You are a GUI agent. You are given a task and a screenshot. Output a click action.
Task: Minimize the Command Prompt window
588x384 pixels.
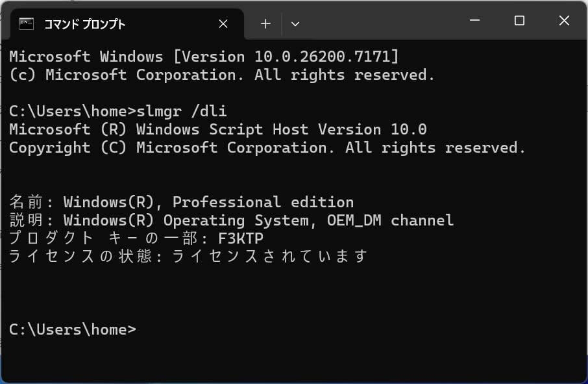[474, 21]
